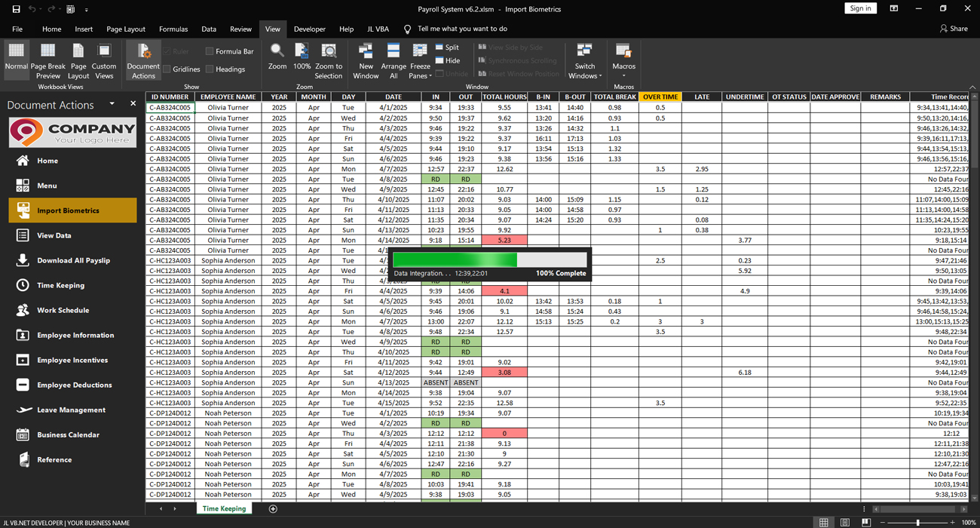Open the File tab
The image size is (980, 528).
17,29
